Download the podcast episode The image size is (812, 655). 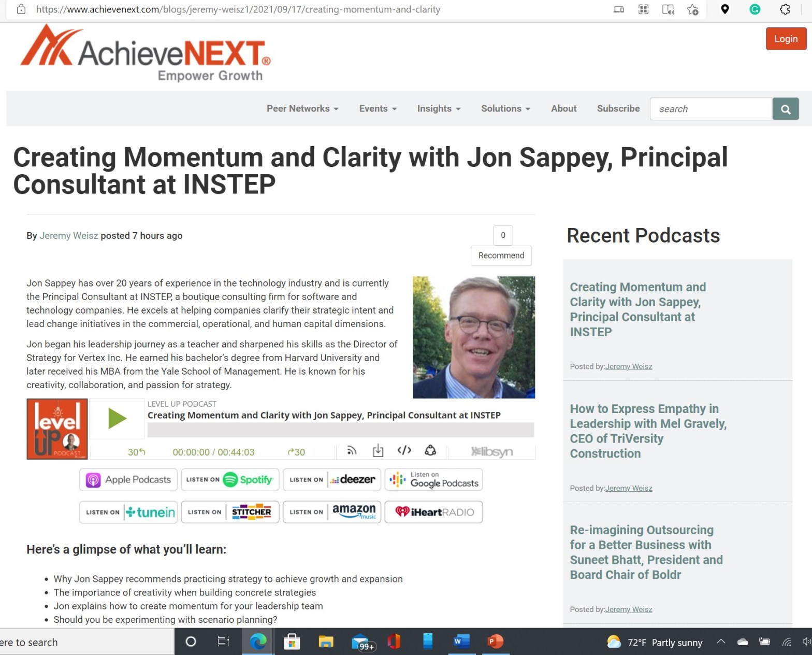(378, 451)
